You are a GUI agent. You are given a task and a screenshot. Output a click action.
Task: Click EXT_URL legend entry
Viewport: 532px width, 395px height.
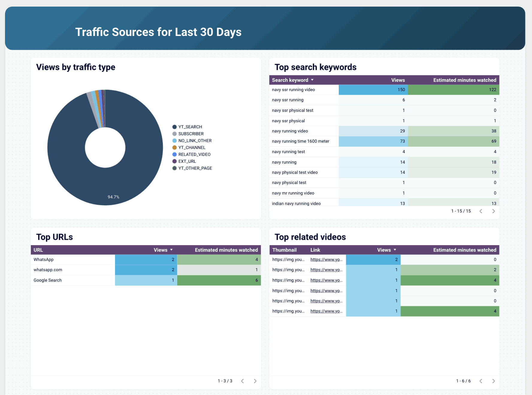click(x=187, y=161)
